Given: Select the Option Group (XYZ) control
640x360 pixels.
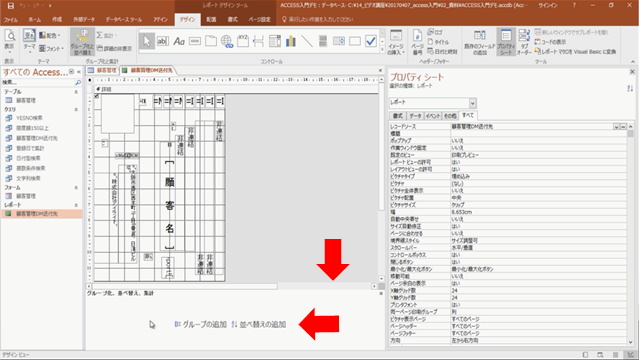Looking at the screenshot, I should [x=242, y=41].
